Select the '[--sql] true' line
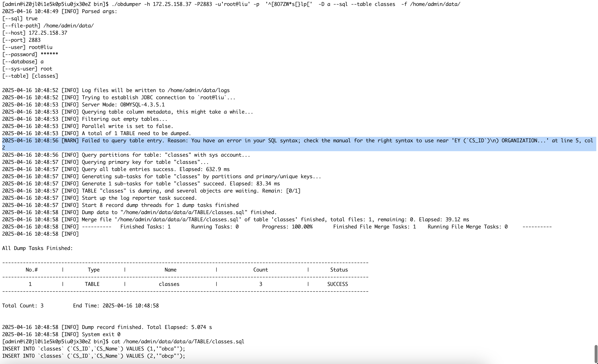Viewport: 598px width, 364px height. pyautogui.click(x=20, y=18)
